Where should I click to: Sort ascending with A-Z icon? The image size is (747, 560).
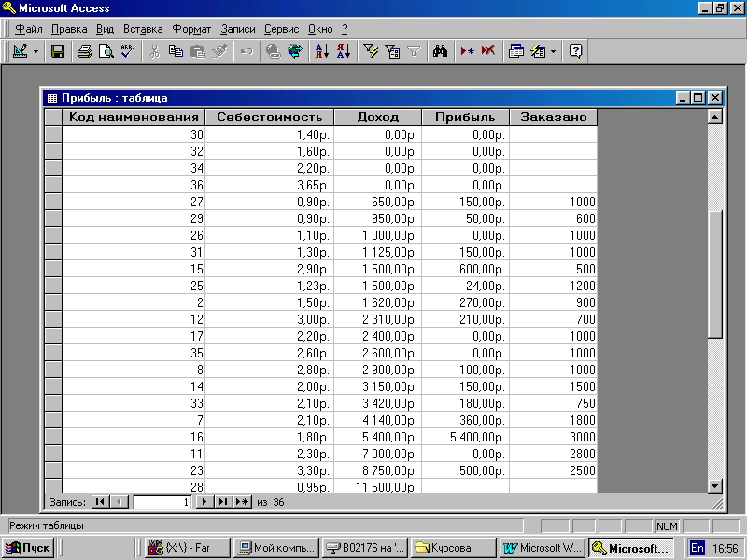[322, 51]
